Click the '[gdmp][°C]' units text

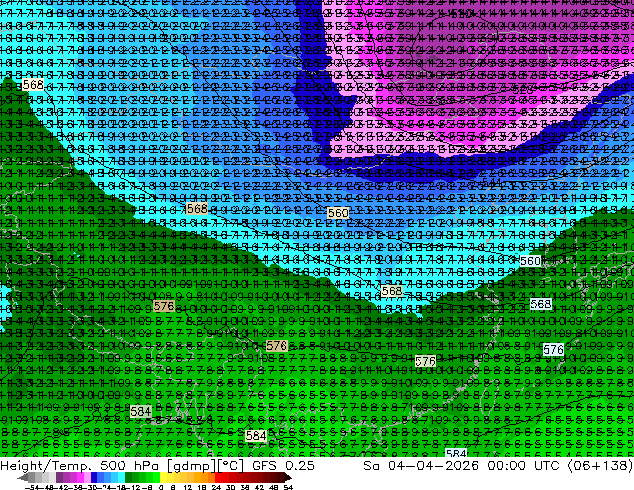coord(206,465)
